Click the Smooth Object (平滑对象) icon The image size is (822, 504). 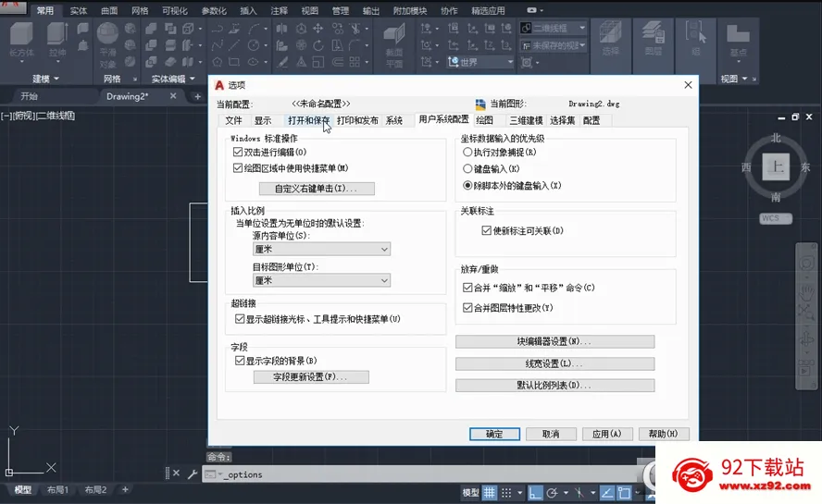tap(107, 33)
